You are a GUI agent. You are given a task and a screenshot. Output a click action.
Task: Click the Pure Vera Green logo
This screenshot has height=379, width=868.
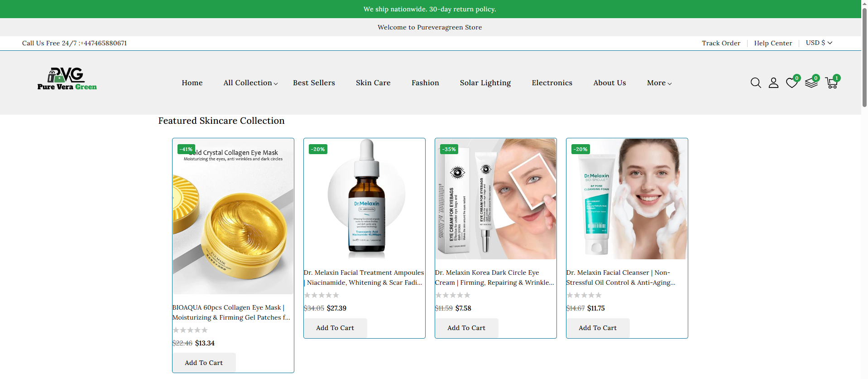coord(67,79)
